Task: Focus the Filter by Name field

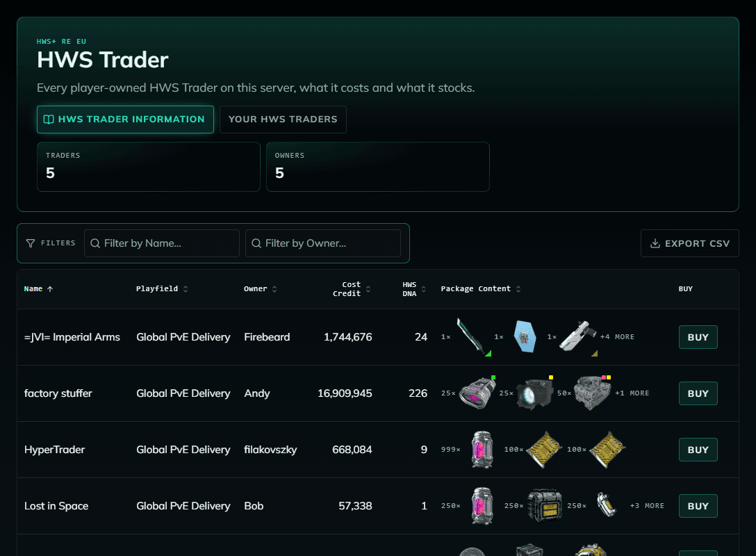Action: pos(162,243)
